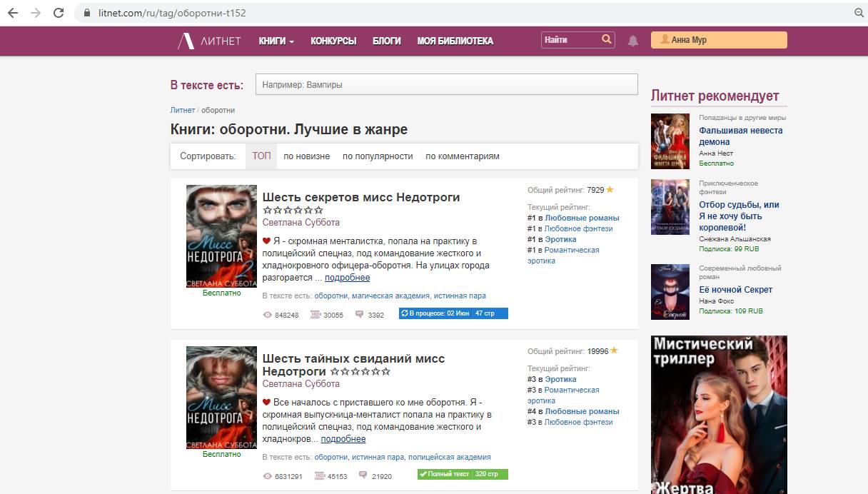Click views eye icon of second book
The image size is (868, 494).
[268, 476]
